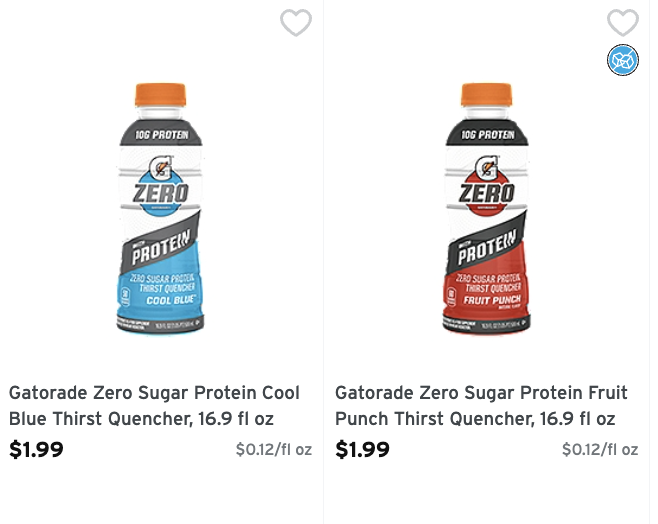Open the Cool Blue bottle product image
Image resolution: width=658 pixels, height=524 pixels.
click(x=162, y=210)
